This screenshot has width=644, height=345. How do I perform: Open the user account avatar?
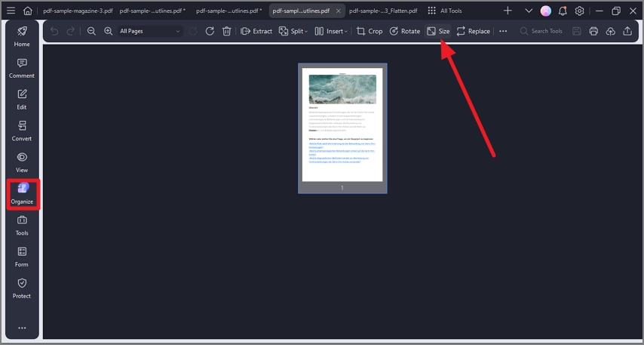click(x=546, y=11)
